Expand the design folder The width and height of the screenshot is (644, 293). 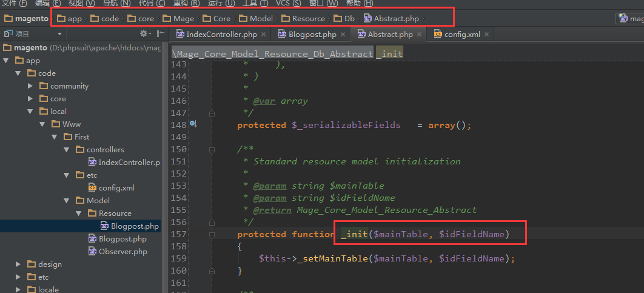click(x=18, y=264)
